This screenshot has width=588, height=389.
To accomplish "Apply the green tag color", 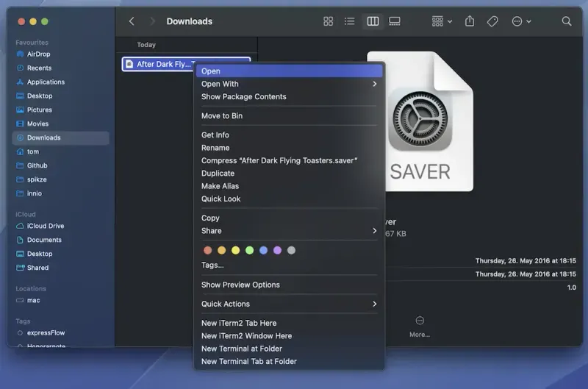I will 249,250.
